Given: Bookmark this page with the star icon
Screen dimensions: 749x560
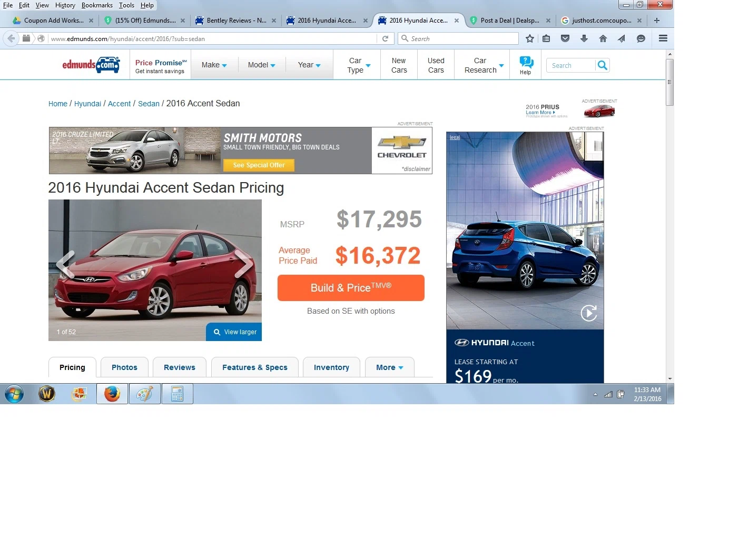Looking at the screenshot, I should point(530,38).
